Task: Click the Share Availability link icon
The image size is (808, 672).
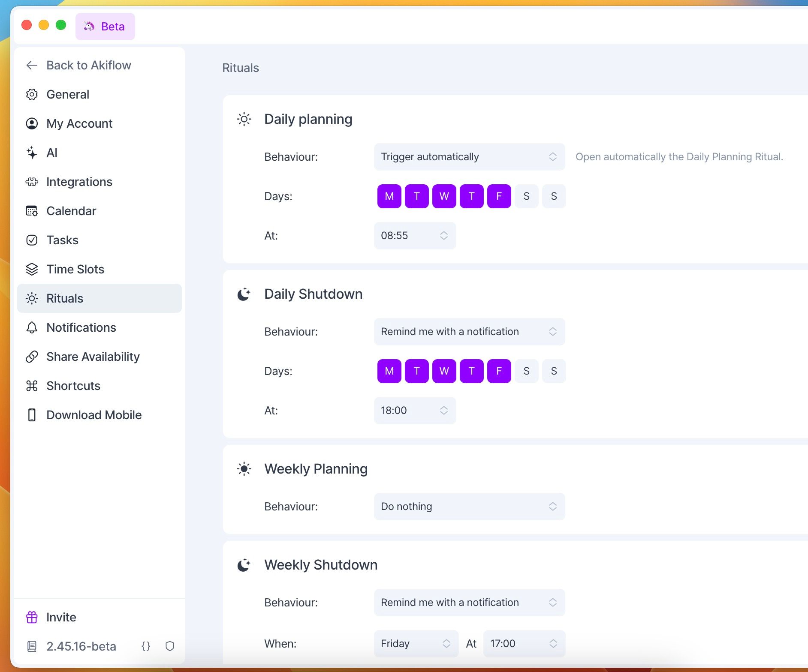Action: pos(32,357)
